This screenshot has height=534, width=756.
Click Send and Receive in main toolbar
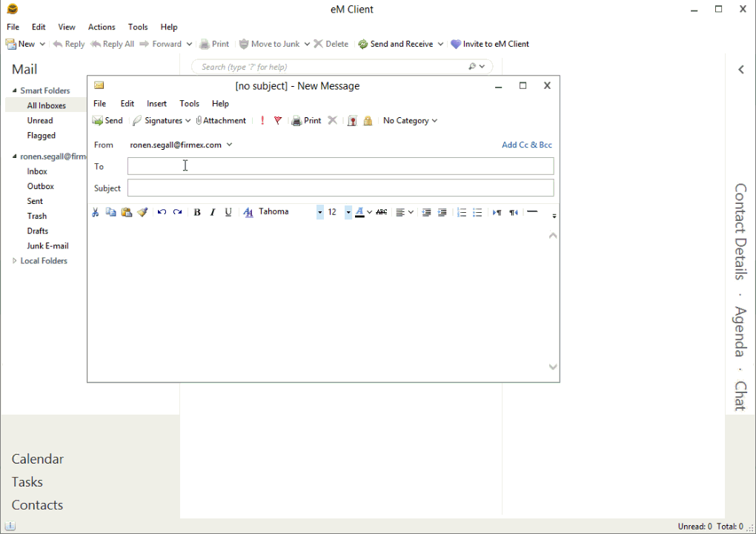(395, 44)
